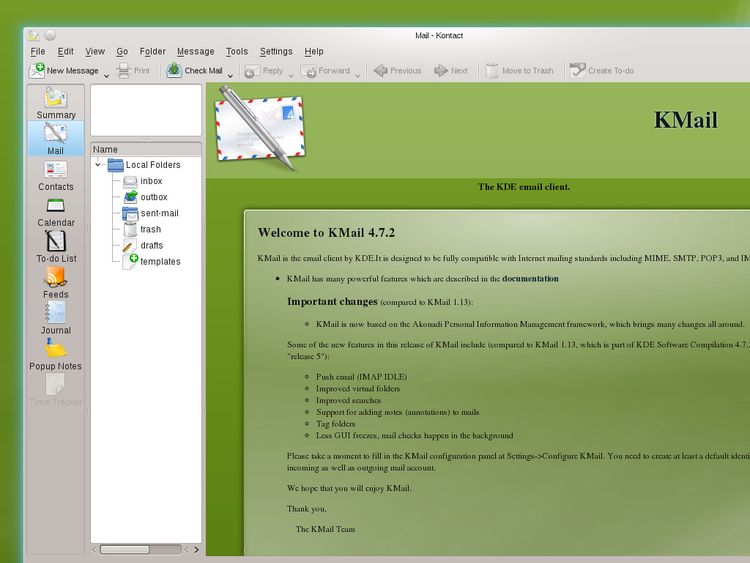Collapse the Local Folders tree
The width and height of the screenshot is (750, 563).
point(98,165)
